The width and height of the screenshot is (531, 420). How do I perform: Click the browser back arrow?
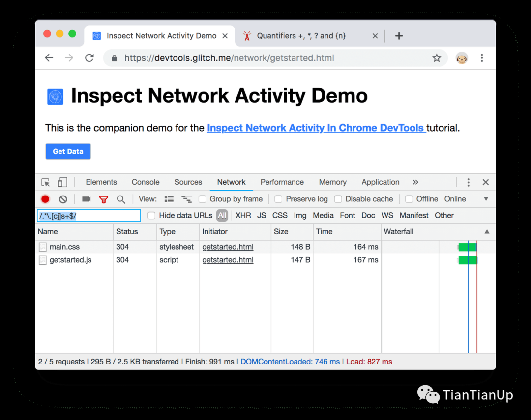pos(49,58)
